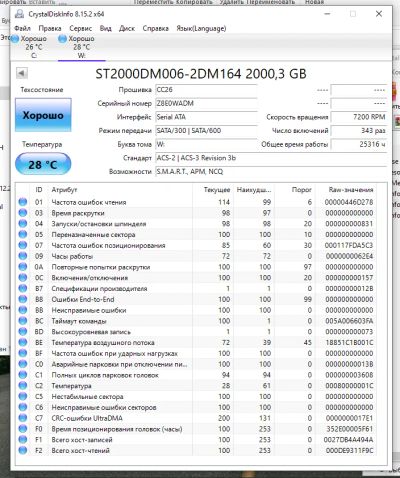
Task: Click status icon of attribute F0
Action: coord(23,429)
